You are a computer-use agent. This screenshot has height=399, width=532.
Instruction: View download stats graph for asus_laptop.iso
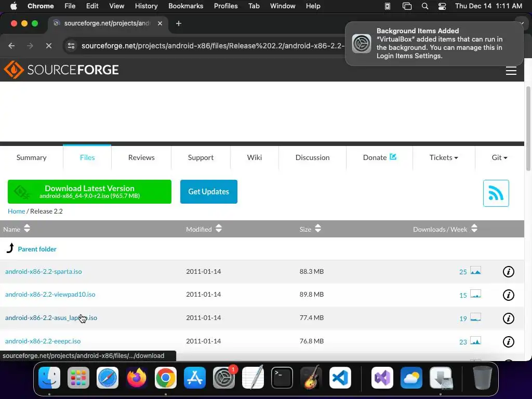(475, 317)
